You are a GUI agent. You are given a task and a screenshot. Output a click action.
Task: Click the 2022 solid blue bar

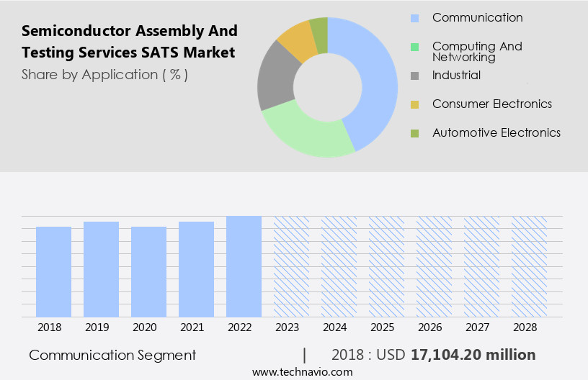(x=244, y=266)
